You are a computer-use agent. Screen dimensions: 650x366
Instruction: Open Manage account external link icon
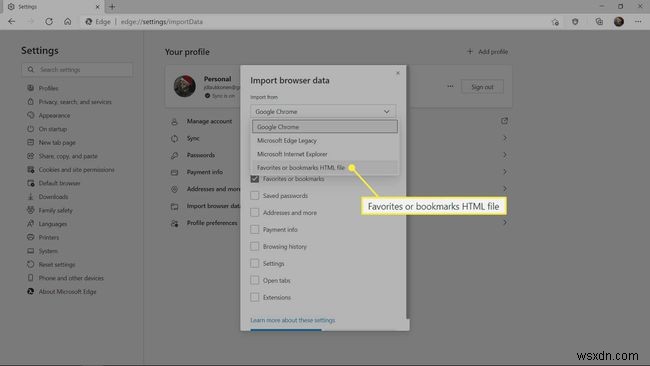504,121
